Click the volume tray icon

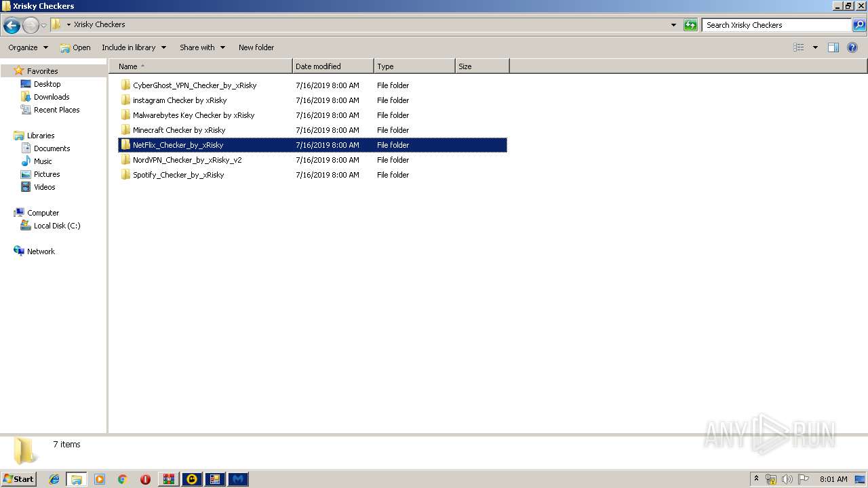(x=787, y=479)
